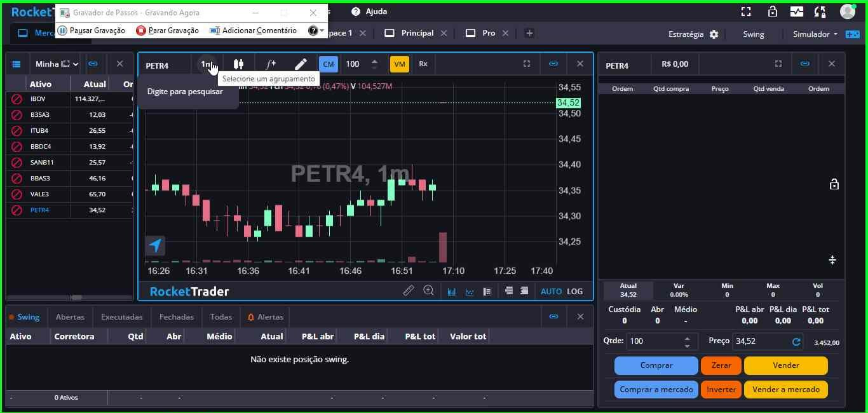This screenshot has height=413, width=868.
Task: Click the first order book layout icon
Action: tap(509, 291)
